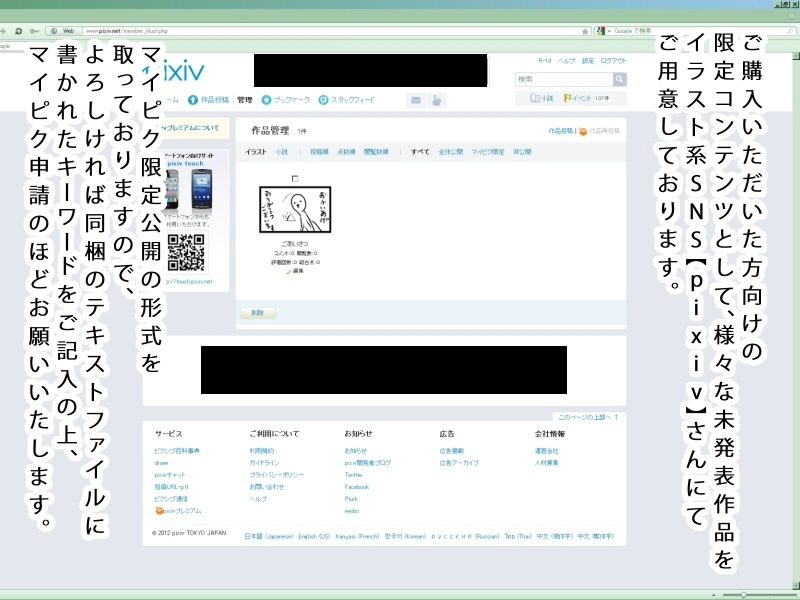Open ブックマーク in navigation bar
800x600 pixels.
(x=286, y=100)
